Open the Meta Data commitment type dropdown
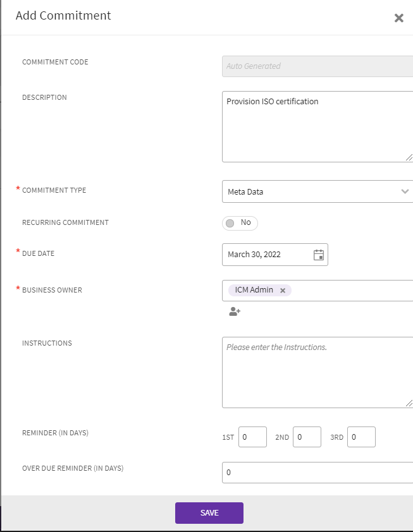The width and height of the screenshot is (413, 532). coord(310,191)
